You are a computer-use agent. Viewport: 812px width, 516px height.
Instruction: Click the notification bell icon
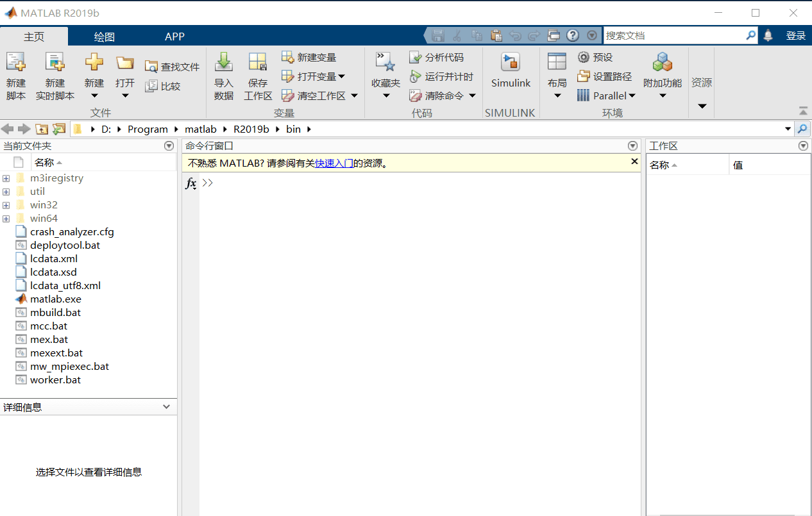(768, 36)
